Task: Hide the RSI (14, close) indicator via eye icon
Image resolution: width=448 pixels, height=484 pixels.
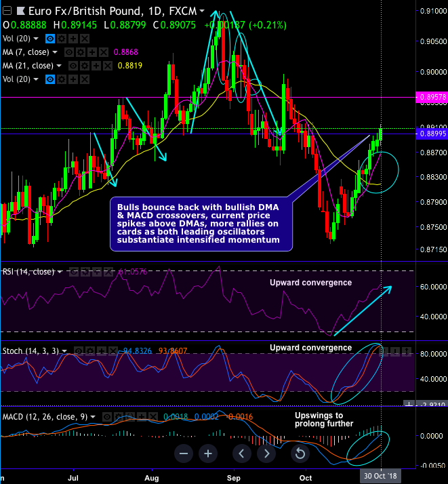Action: pos(74,272)
